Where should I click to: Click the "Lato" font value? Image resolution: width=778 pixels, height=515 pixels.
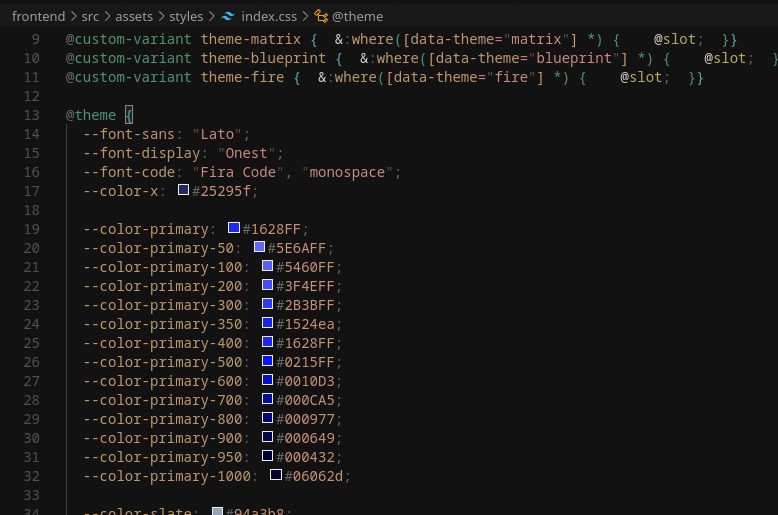[x=217, y=134]
